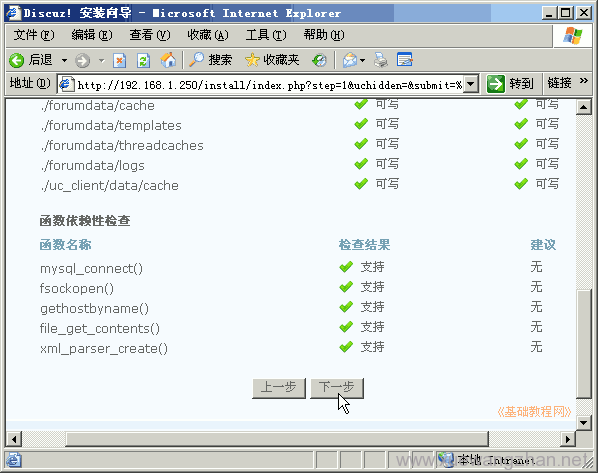Open the 帮助(H) menu
The width and height of the screenshot is (598, 473).
(324, 35)
